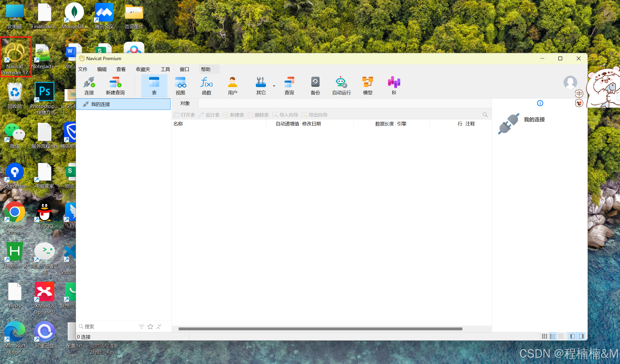Screen dimensions: 620x364
Task: Switch to the 对象 tab
Action: coord(185,103)
